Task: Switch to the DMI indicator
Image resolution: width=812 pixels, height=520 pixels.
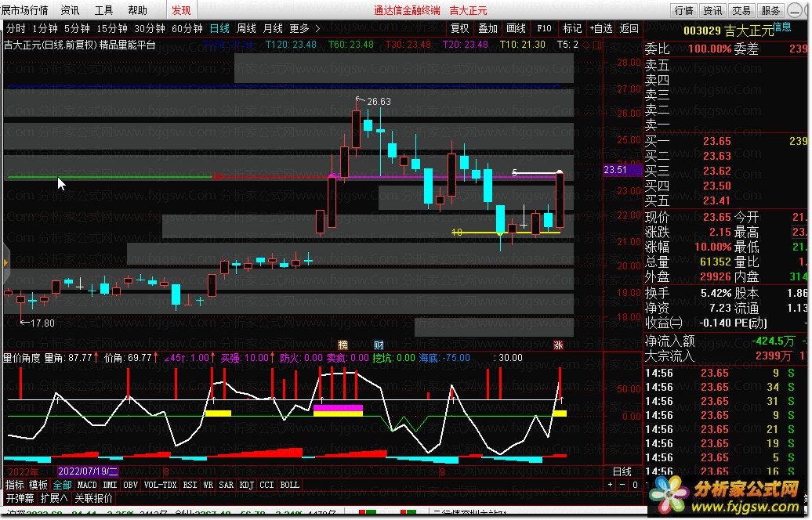Action: coord(110,485)
